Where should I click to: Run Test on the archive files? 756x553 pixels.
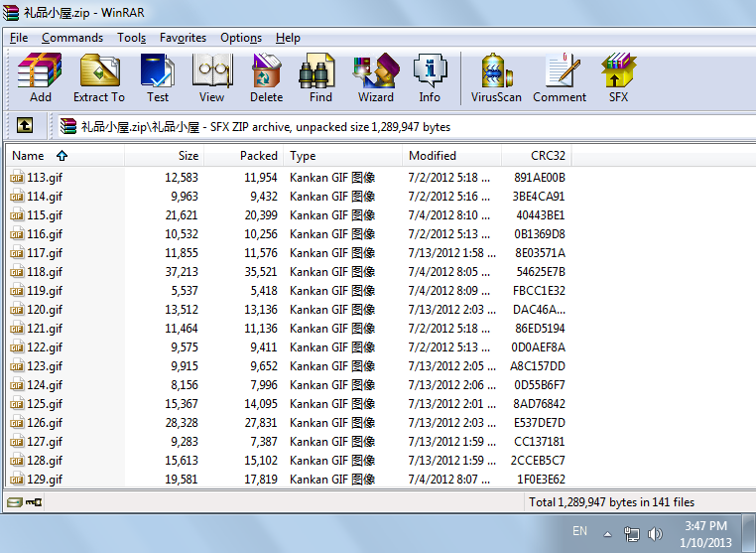point(158,78)
